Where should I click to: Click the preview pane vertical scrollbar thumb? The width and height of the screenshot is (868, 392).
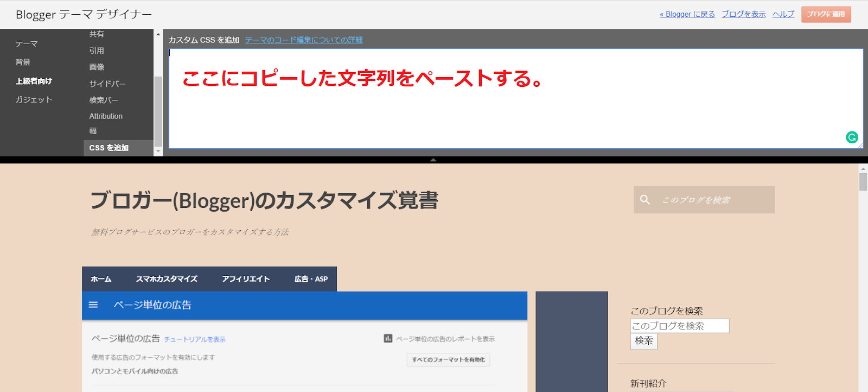tap(863, 182)
